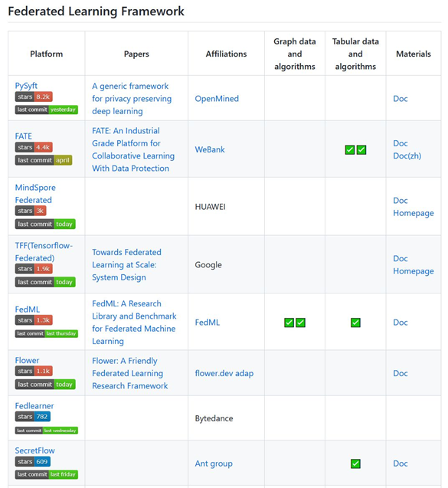The image size is (448, 488).
Task: Open the FATE Industrial Grade Platform paper
Action: [133, 149]
